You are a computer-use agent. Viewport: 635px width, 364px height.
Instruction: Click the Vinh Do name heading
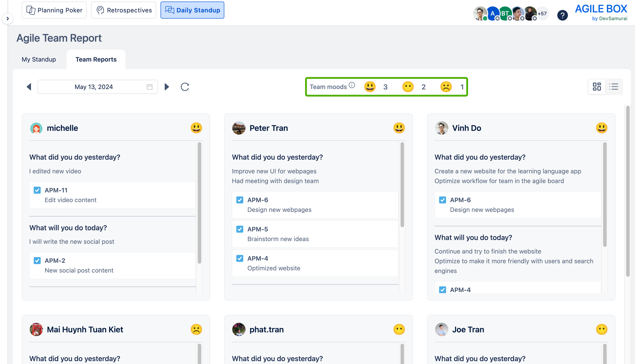click(467, 128)
